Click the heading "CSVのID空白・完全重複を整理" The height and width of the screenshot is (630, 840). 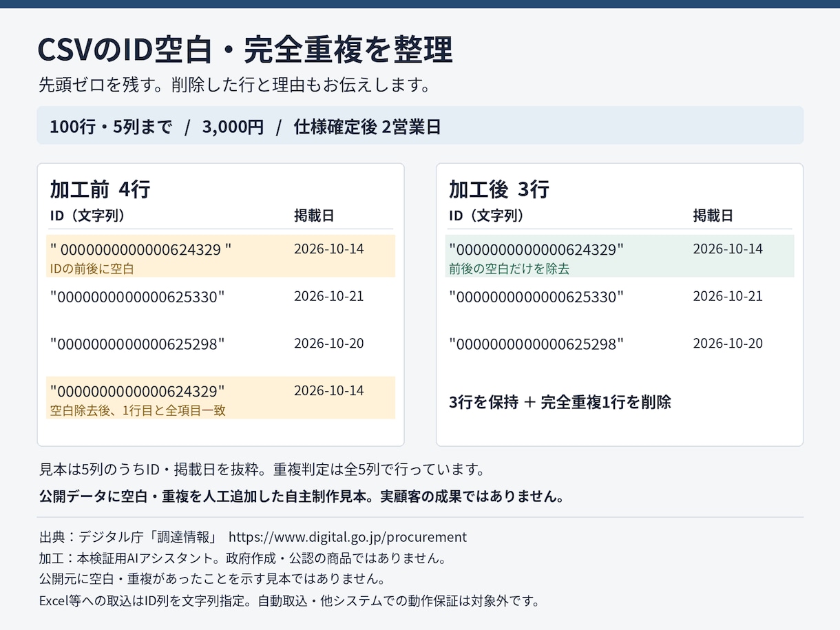click(245, 50)
